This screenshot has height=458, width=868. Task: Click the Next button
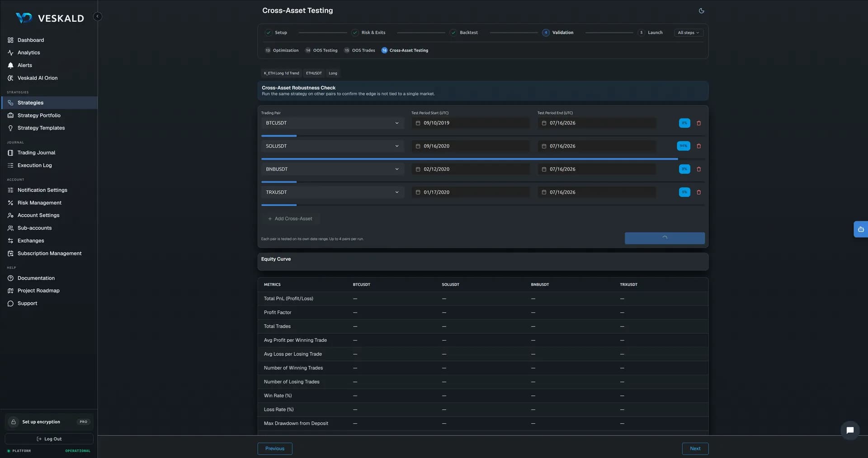[x=695, y=449]
